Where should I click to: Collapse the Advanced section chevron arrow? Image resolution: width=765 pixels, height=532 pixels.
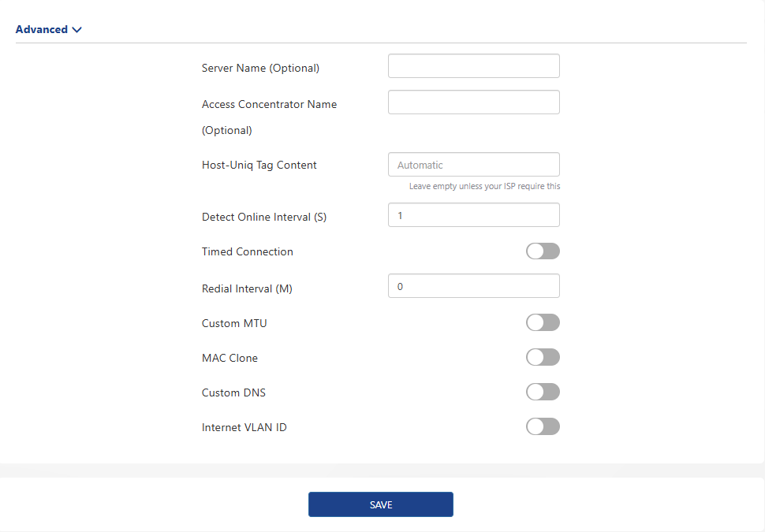[x=76, y=30]
